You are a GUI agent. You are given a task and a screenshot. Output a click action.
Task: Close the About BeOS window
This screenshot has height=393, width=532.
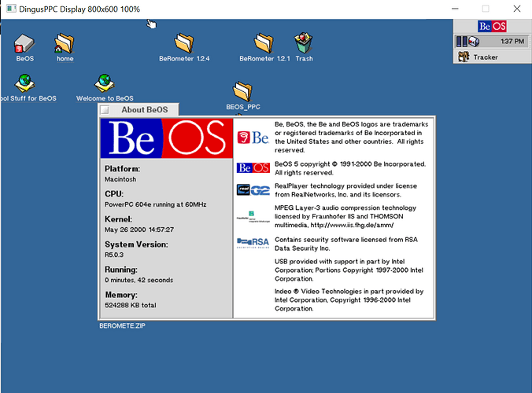coord(105,110)
